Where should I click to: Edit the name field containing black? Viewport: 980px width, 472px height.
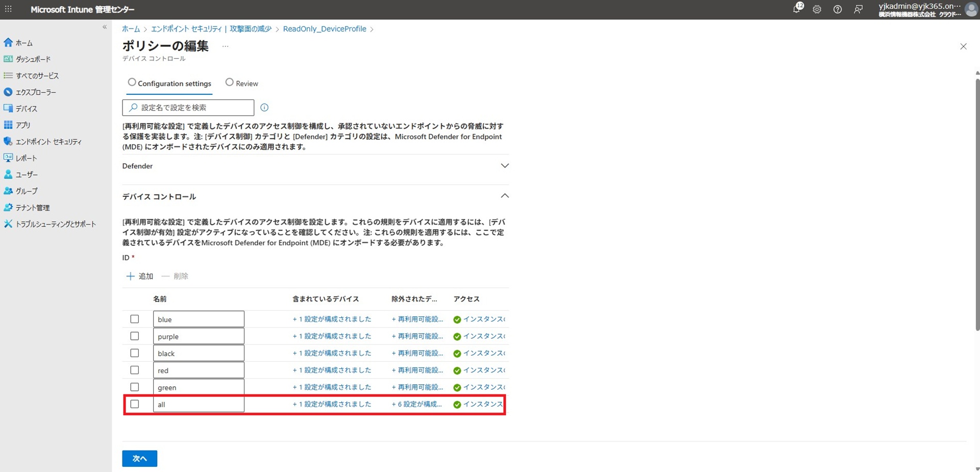(x=199, y=353)
